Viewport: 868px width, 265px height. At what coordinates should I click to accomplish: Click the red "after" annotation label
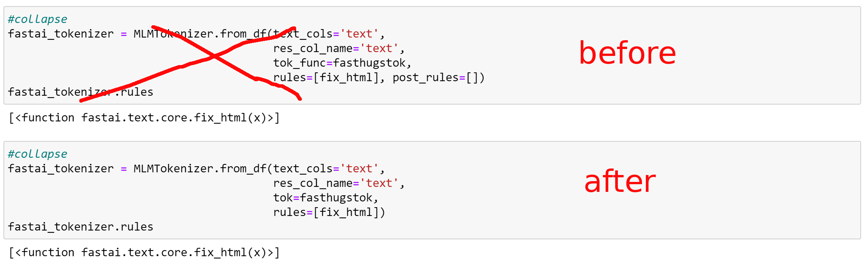(x=620, y=182)
